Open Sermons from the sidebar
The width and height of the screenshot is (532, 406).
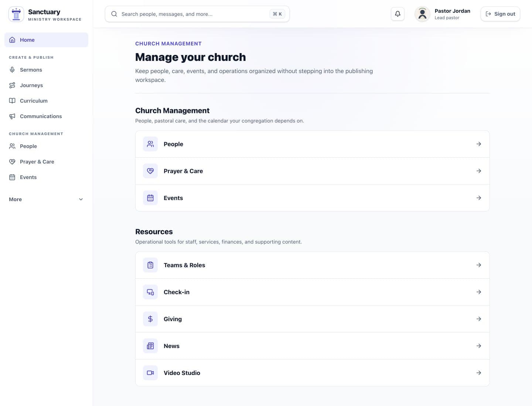tap(46, 70)
